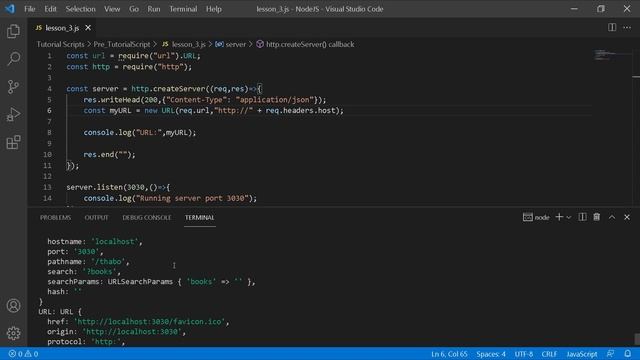Image resolution: width=640 pixels, height=360 pixels.
Task: Close the terminal panel
Action: click(x=627, y=217)
